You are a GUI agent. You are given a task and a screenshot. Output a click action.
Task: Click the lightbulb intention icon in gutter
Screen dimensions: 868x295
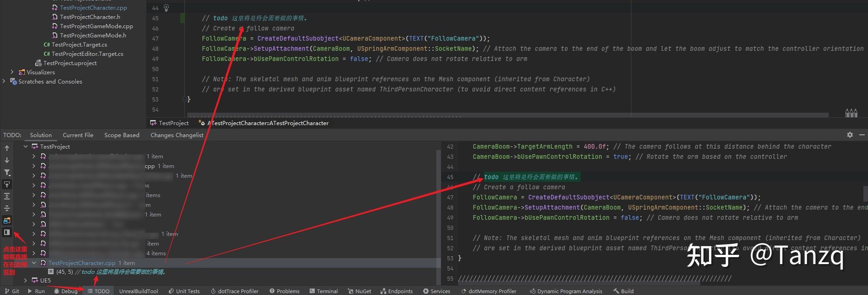click(x=166, y=8)
